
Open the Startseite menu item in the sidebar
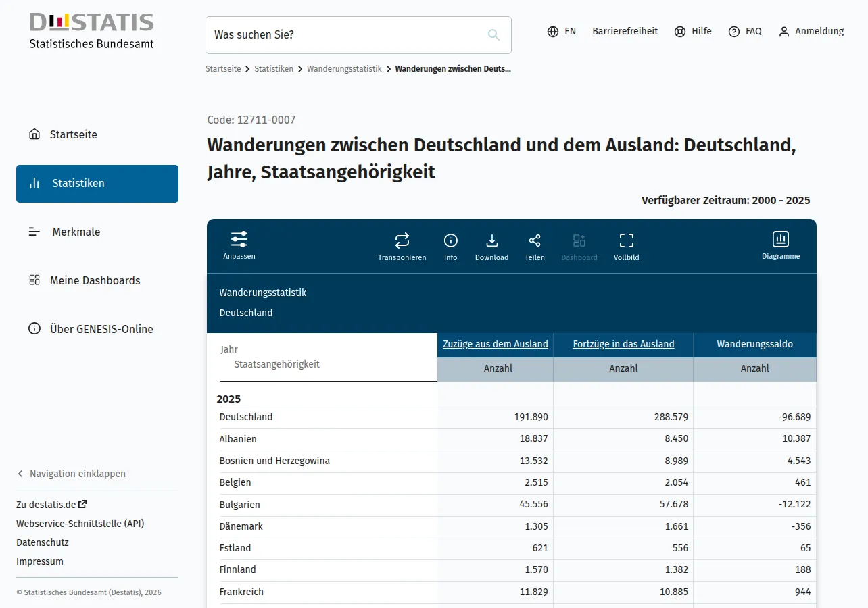[x=97, y=134]
